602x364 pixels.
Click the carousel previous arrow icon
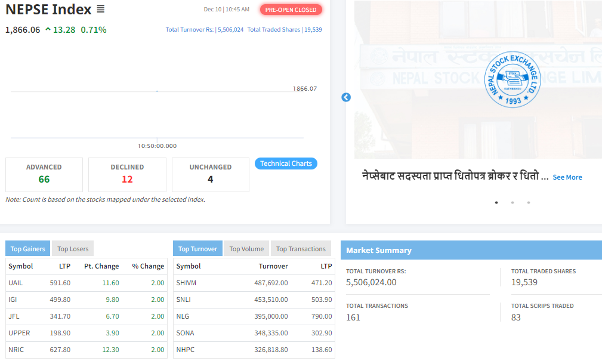[346, 97]
